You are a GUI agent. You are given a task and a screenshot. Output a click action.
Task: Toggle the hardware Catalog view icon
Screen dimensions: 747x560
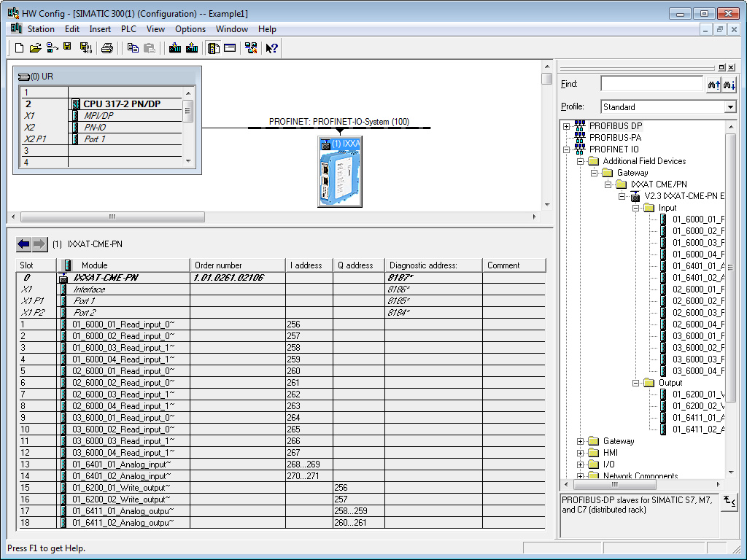pos(214,47)
